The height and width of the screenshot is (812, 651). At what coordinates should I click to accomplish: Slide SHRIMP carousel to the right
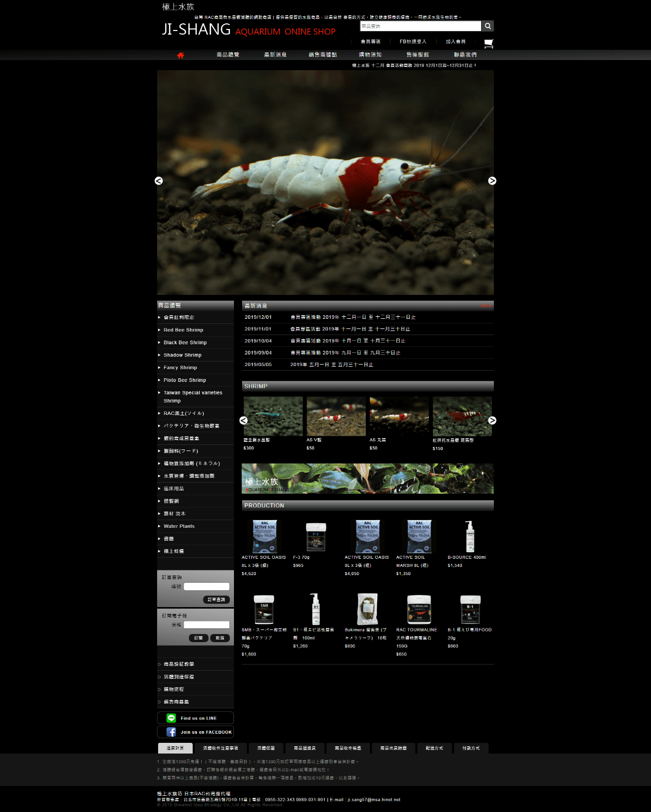pyautogui.click(x=492, y=420)
